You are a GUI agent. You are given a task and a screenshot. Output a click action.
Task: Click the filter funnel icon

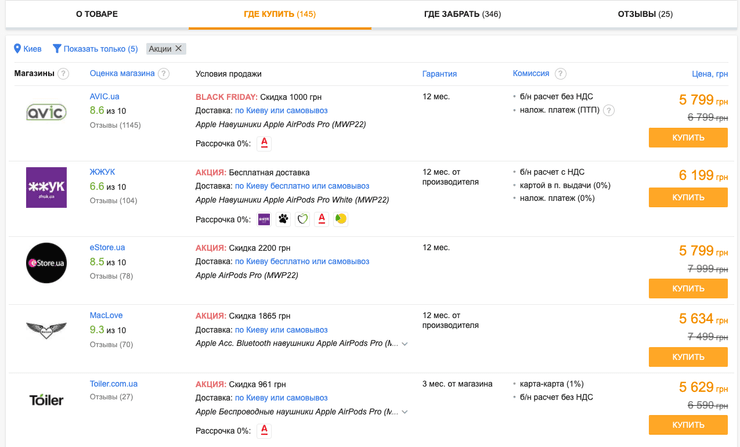(57, 48)
